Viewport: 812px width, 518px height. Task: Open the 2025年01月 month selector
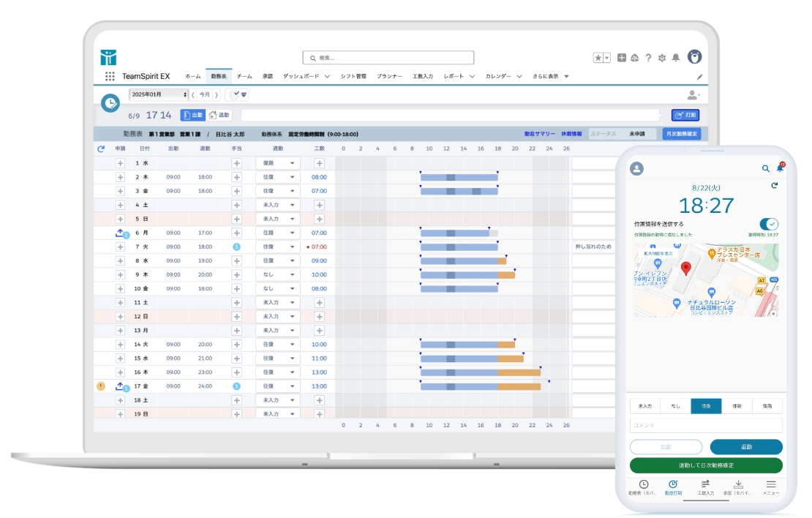(159, 94)
